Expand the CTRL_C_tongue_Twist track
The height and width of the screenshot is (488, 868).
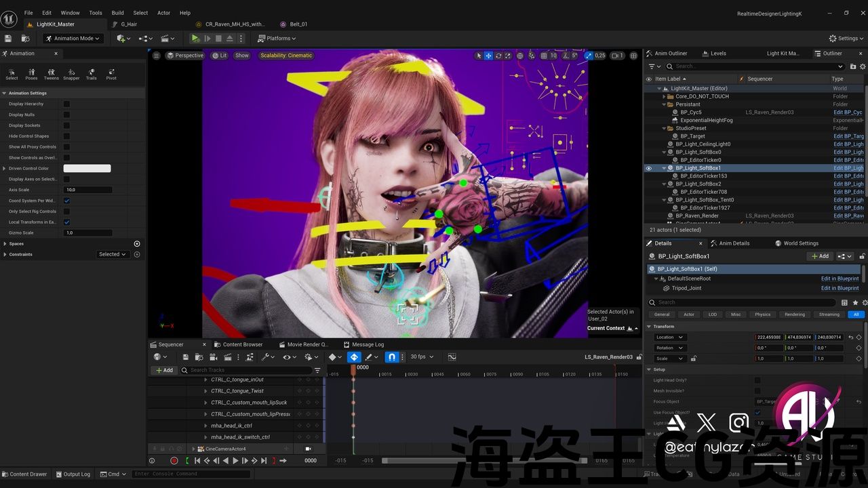[206, 391]
